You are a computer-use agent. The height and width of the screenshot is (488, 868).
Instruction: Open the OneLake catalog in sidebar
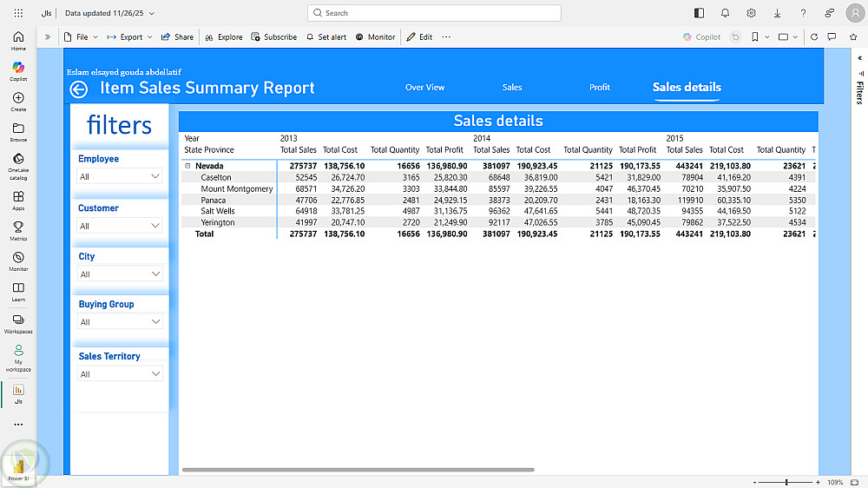tap(18, 160)
